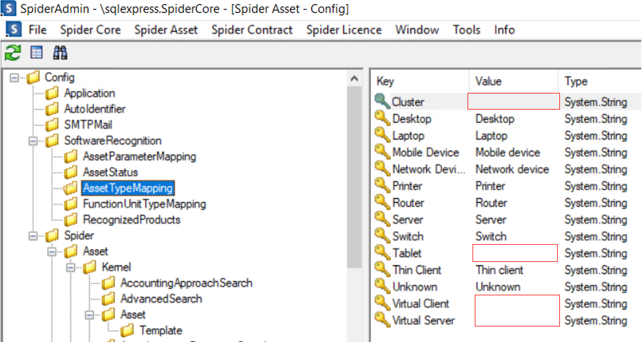Open the Window menu
This screenshot has height=342, width=644.
417,30
